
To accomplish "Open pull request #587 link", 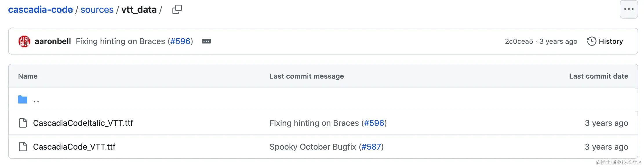I will [x=371, y=147].
